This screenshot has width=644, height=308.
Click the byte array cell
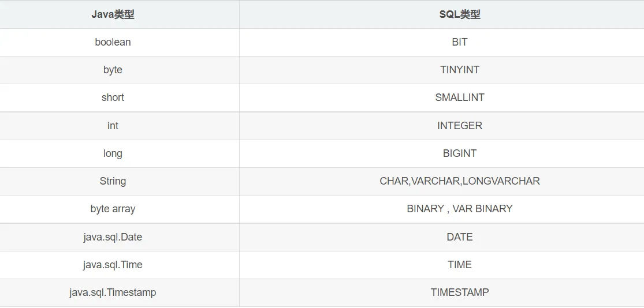[113, 209]
